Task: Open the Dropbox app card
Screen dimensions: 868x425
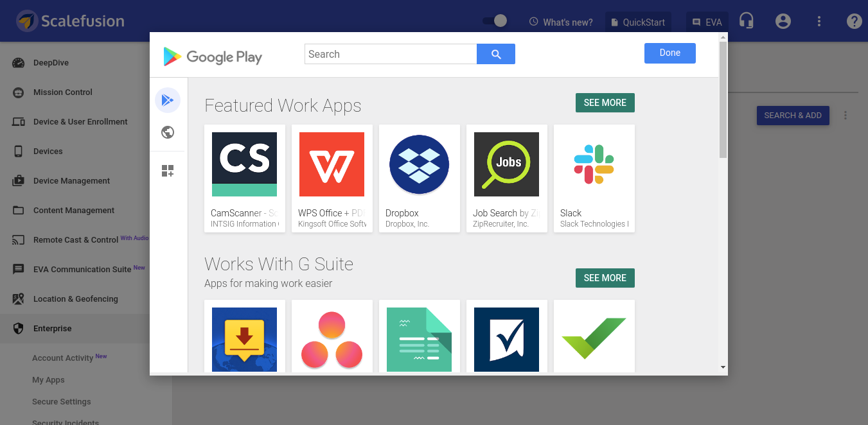Action: click(x=420, y=178)
